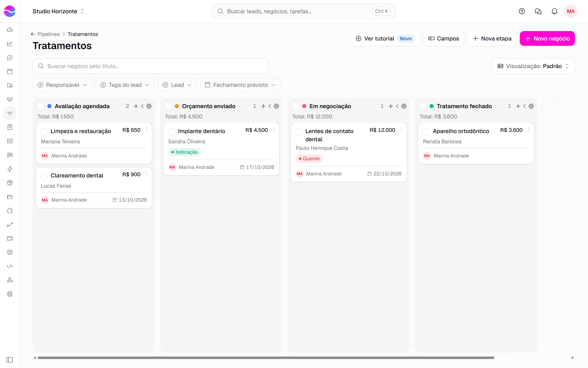Open the Lead filter dropdown
The height and width of the screenshot is (368, 588).
point(177,85)
